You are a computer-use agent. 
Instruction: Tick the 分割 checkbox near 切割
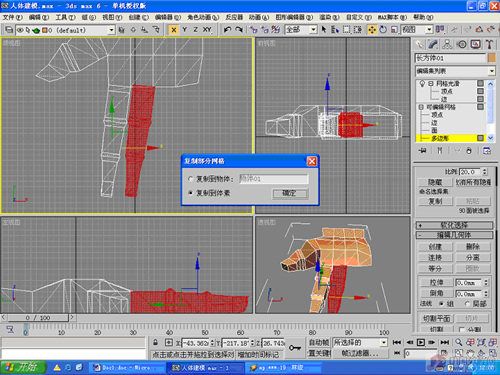click(x=462, y=329)
